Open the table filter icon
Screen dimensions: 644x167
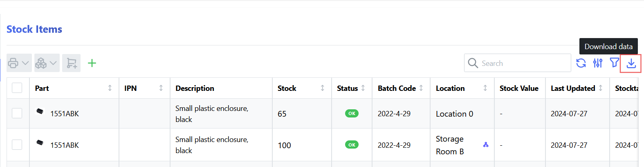point(614,63)
